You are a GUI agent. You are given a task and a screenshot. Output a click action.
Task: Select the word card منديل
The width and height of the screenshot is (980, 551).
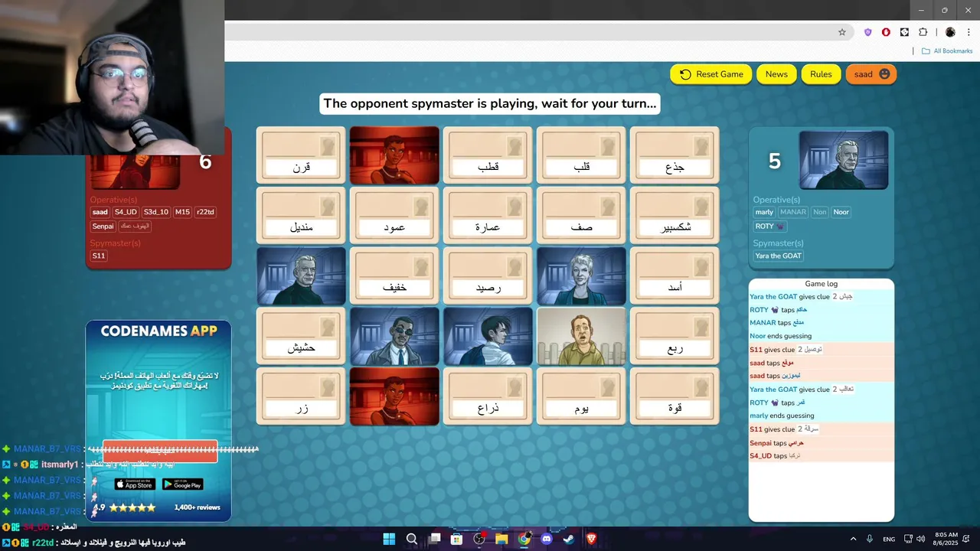click(x=301, y=215)
